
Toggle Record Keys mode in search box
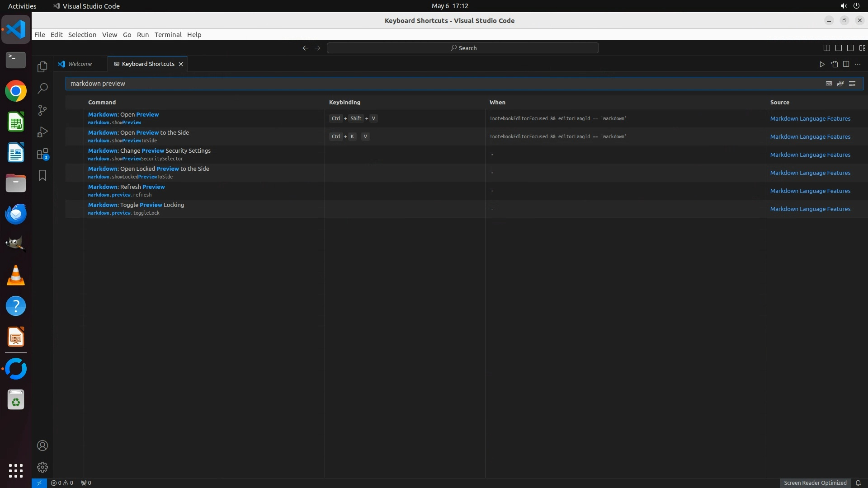829,84
